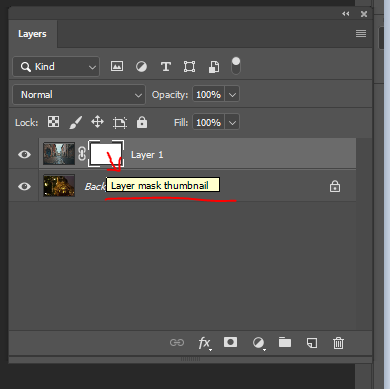Open layer styles fx menu
Viewport: 390px width, 389px height.
point(204,343)
